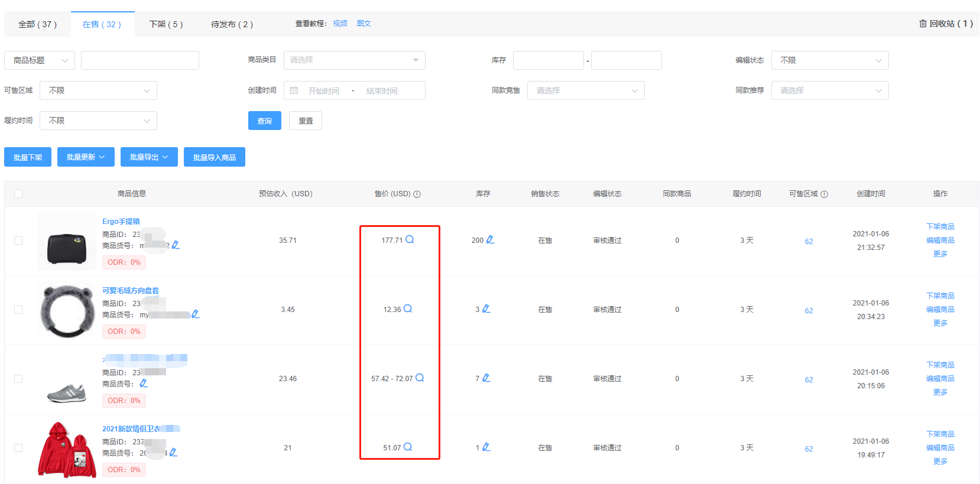Click 批量导入商品 button
980x484 pixels.
(215, 157)
